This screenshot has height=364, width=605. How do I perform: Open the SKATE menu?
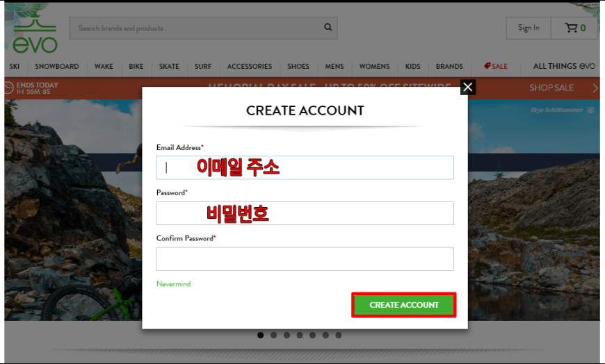point(169,66)
